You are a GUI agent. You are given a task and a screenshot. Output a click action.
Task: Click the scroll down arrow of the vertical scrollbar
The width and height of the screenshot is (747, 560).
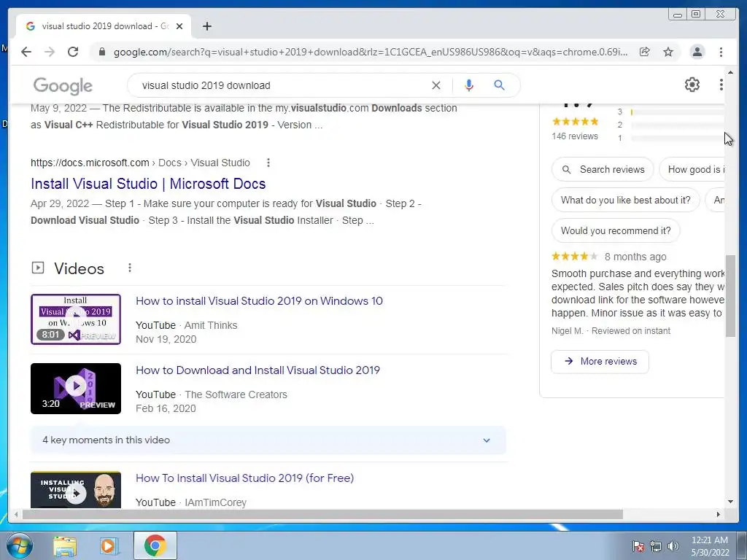(730, 502)
